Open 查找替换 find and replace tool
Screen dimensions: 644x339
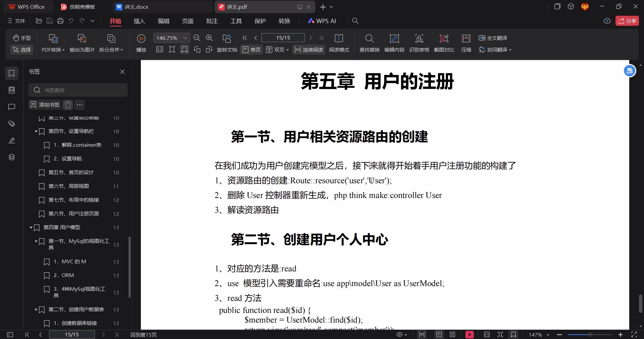point(369,43)
